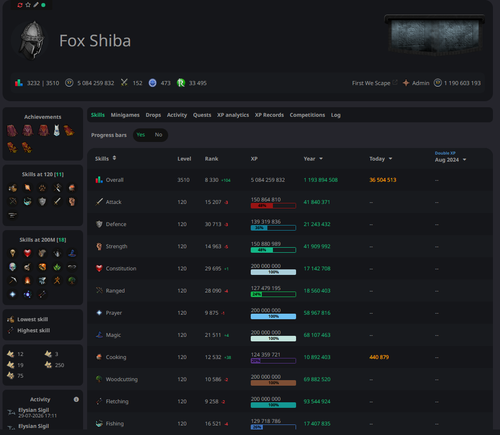Screen dimensions: 500x435
Task: Click the Invention lightbulb icon under Skills at 200M
Action: (13, 253)
